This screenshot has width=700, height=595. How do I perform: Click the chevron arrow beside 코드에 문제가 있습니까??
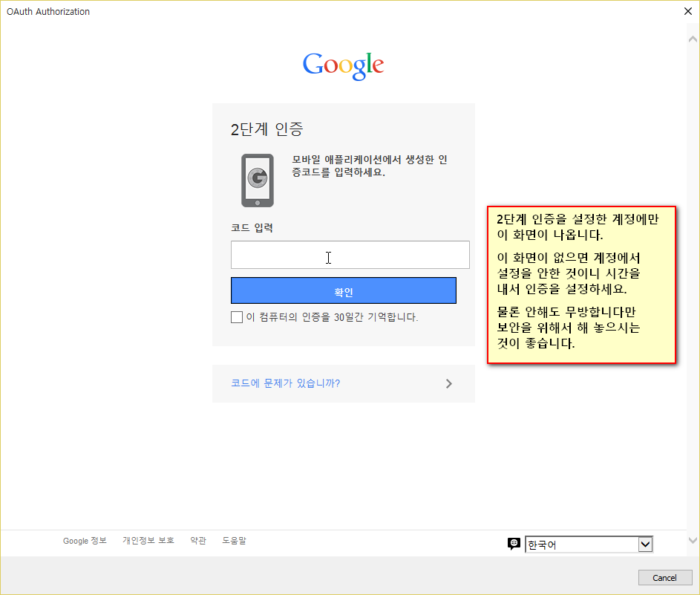pyautogui.click(x=448, y=384)
